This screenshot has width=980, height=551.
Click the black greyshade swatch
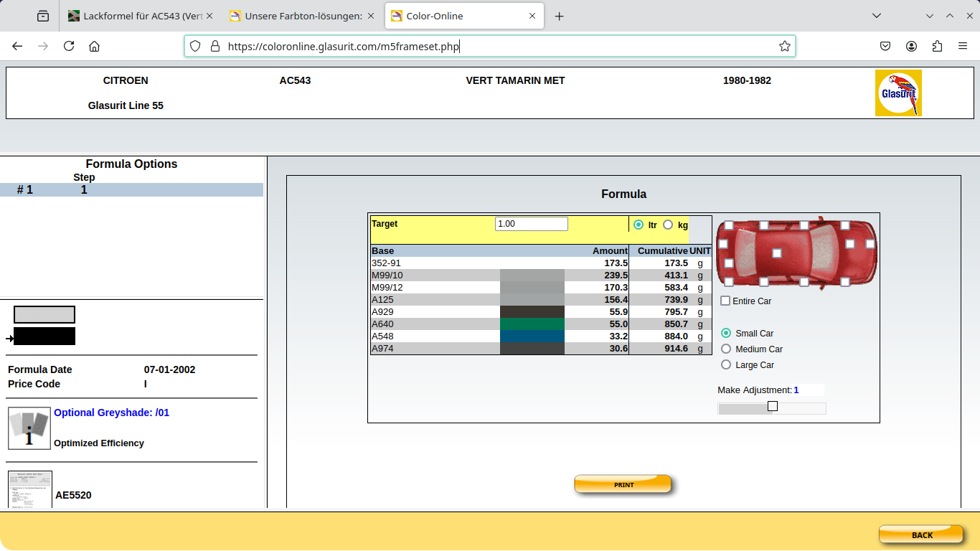tap(44, 336)
